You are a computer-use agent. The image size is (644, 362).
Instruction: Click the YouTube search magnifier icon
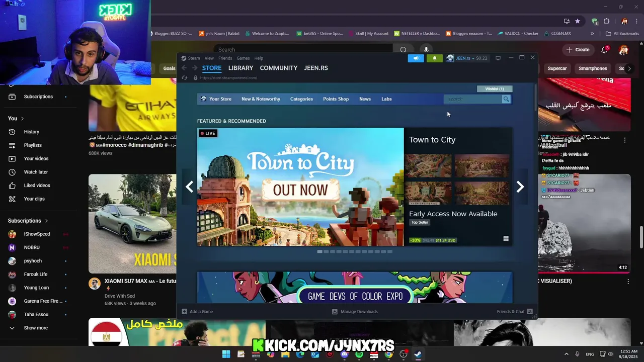tap(403, 50)
